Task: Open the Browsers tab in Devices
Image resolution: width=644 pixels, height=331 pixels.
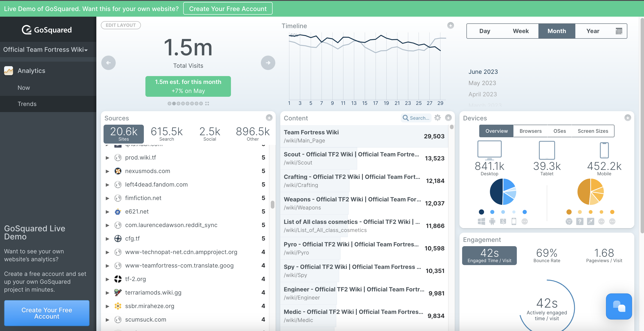Action: [x=530, y=131]
